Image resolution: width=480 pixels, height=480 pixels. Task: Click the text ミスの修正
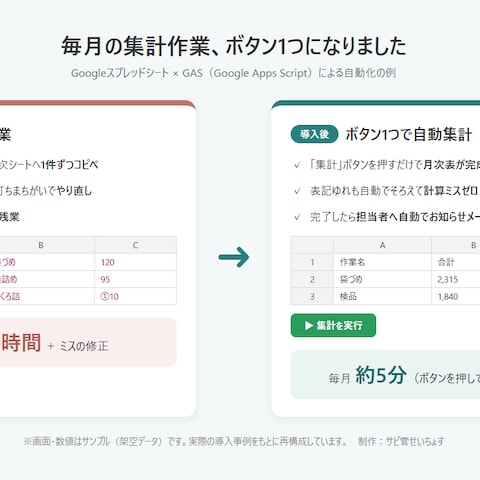pos(84,346)
